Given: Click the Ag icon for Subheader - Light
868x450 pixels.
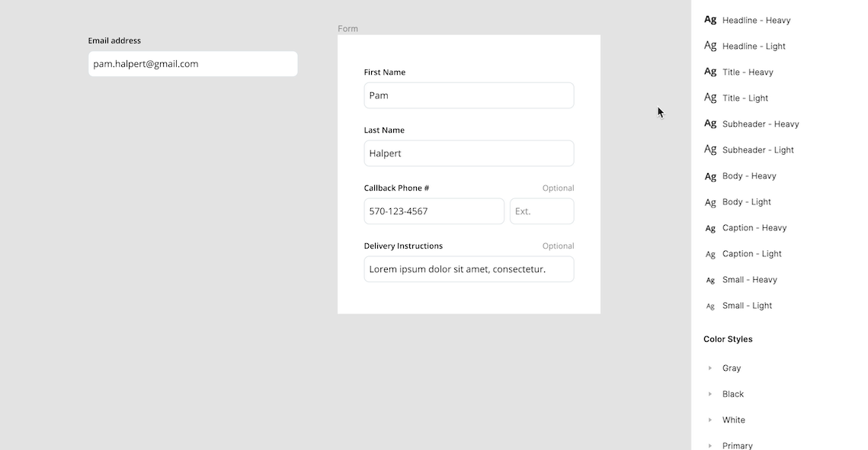Looking at the screenshot, I should [710, 149].
